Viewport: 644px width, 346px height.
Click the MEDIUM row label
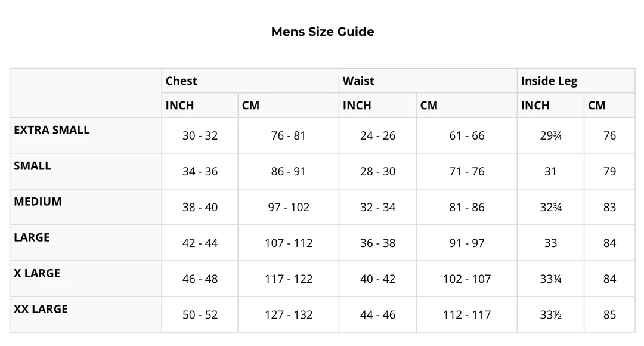pyautogui.click(x=38, y=202)
